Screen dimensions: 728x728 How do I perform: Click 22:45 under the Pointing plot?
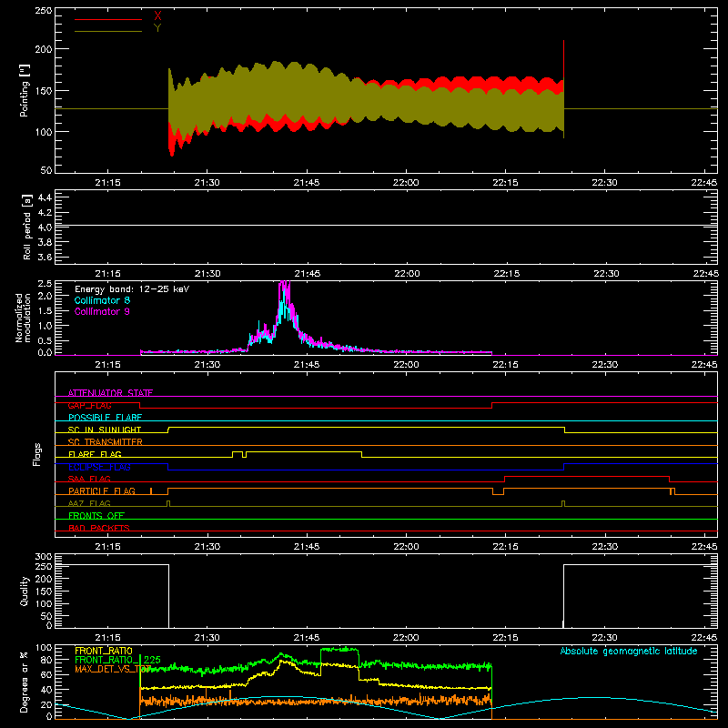[x=704, y=182]
